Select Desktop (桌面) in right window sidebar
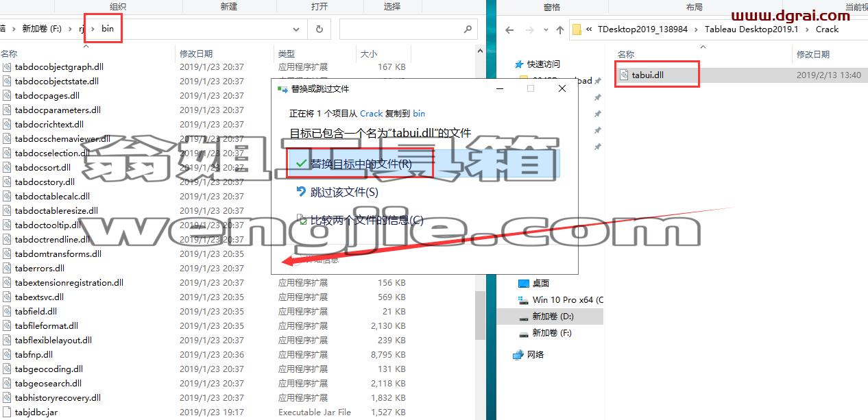The image size is (868, 420). point(541,283)
